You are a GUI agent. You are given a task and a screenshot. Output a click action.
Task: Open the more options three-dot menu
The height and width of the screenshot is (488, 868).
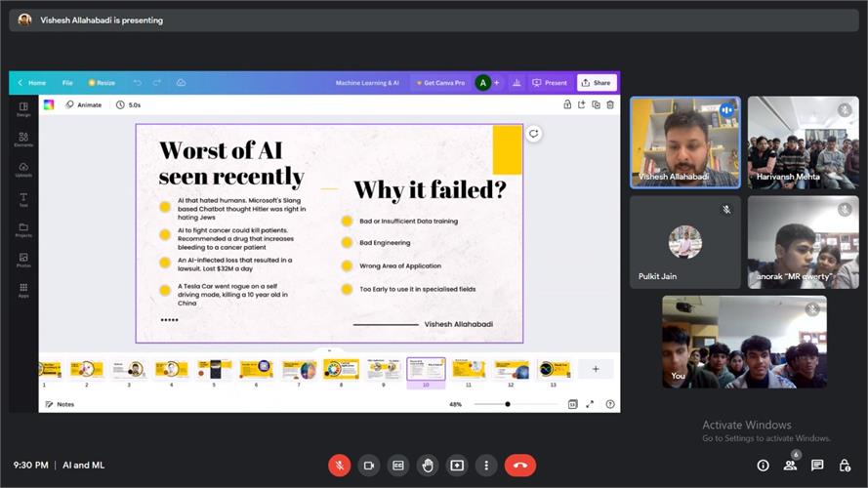[485, 466]
